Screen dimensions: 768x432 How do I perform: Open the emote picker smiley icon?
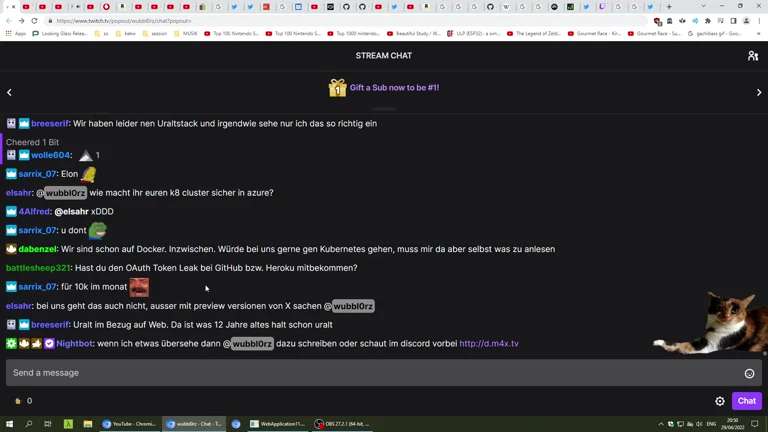tap(749, 373)
